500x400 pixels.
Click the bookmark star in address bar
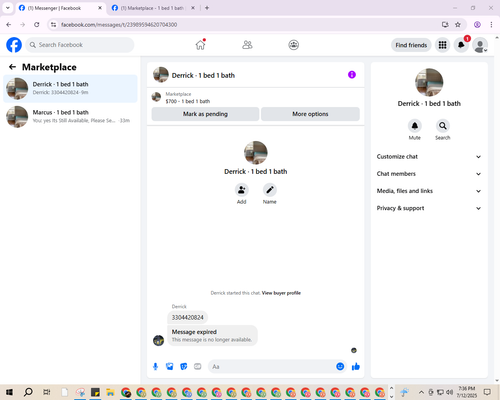[x=458, y=25]
